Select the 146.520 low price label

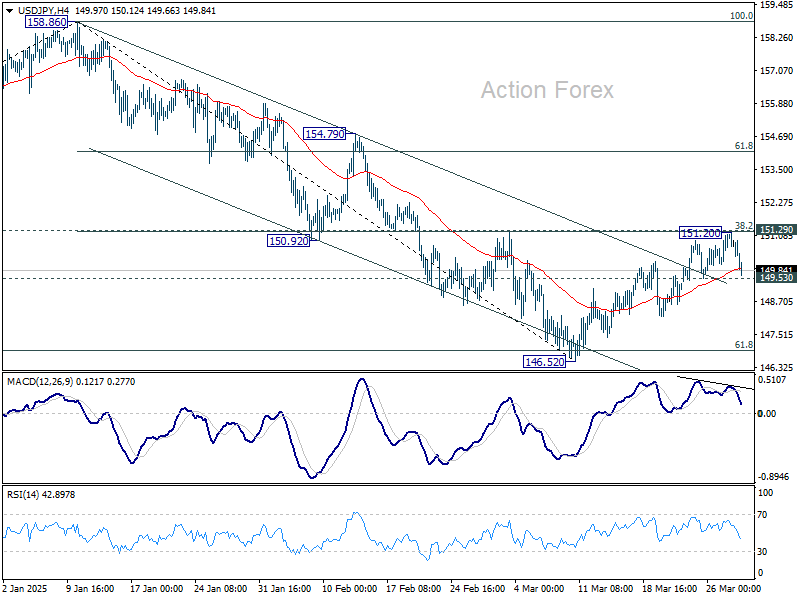pos(542,360)
